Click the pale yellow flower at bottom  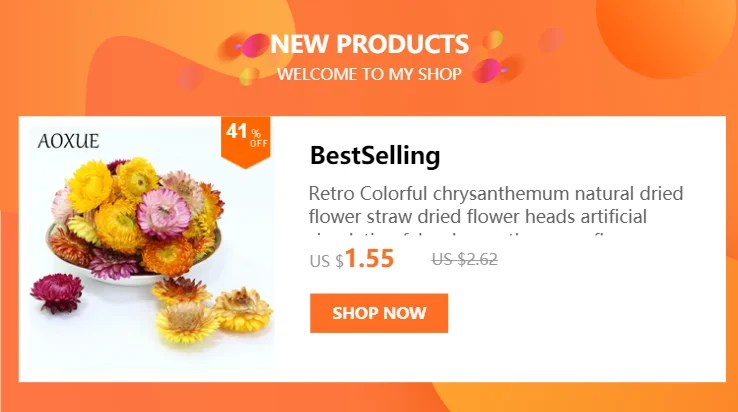click(186, 322)
